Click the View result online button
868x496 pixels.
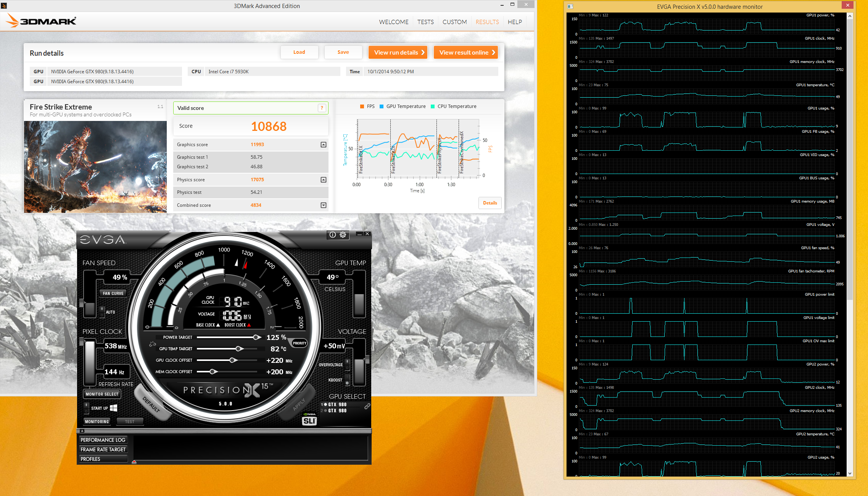click(466, 52)
